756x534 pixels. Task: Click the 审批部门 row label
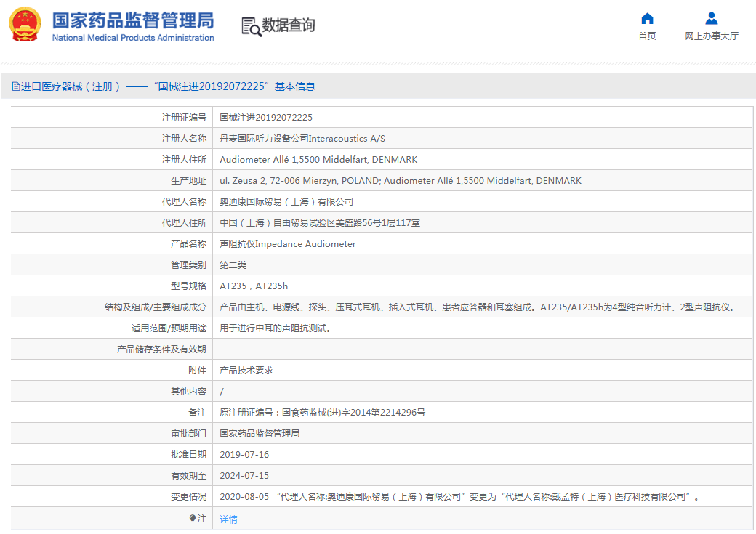coord(188,434)
